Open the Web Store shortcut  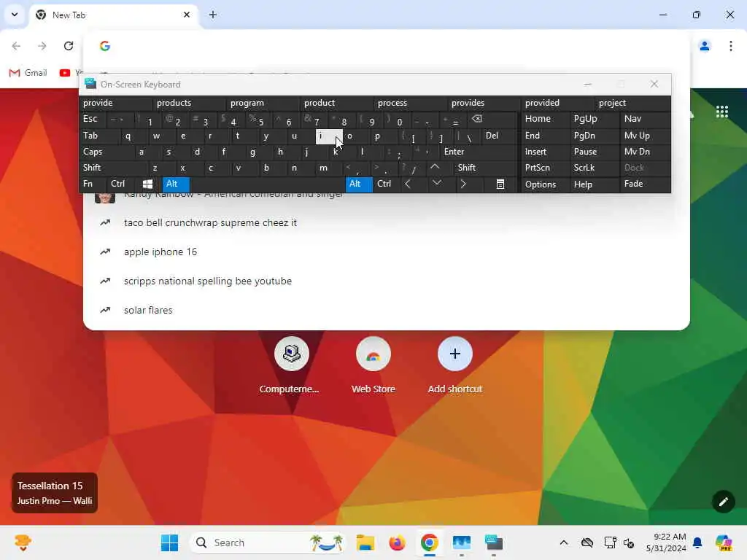pyautogui.click(x=373, y=366)
